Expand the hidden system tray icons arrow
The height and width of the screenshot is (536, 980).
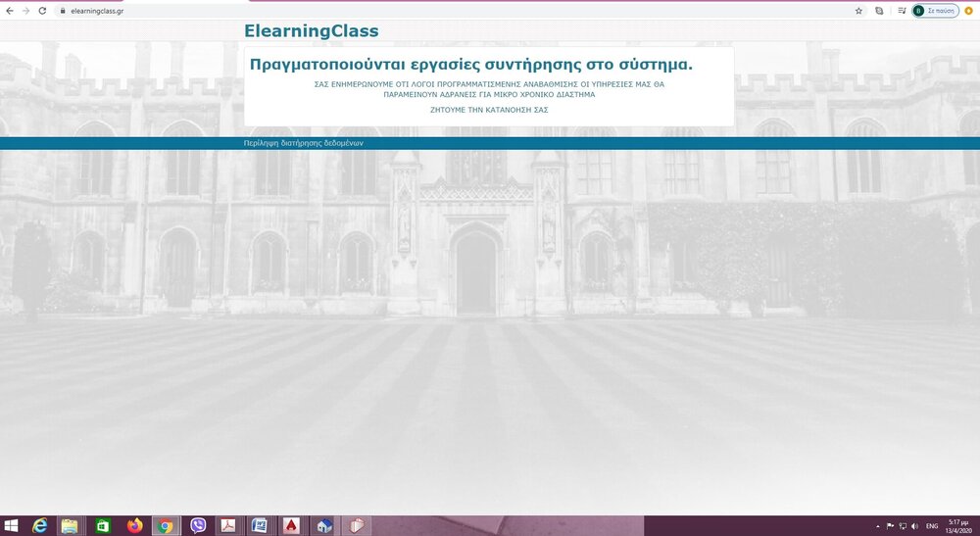[x=877, y=526]
